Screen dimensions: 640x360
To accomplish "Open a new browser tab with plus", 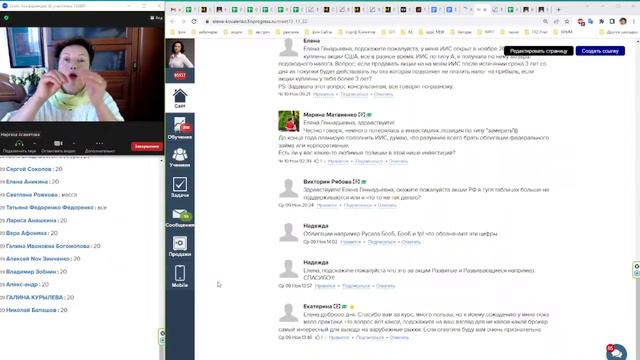I will [558, 9].
